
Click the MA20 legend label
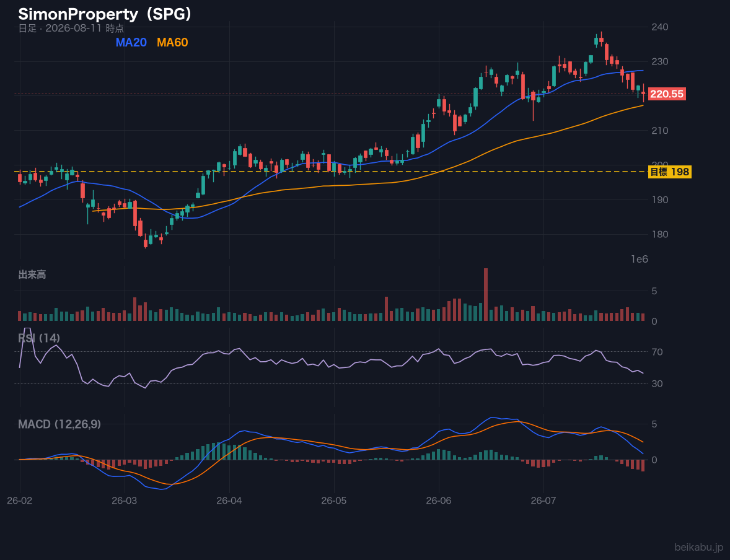pos(131,42)
